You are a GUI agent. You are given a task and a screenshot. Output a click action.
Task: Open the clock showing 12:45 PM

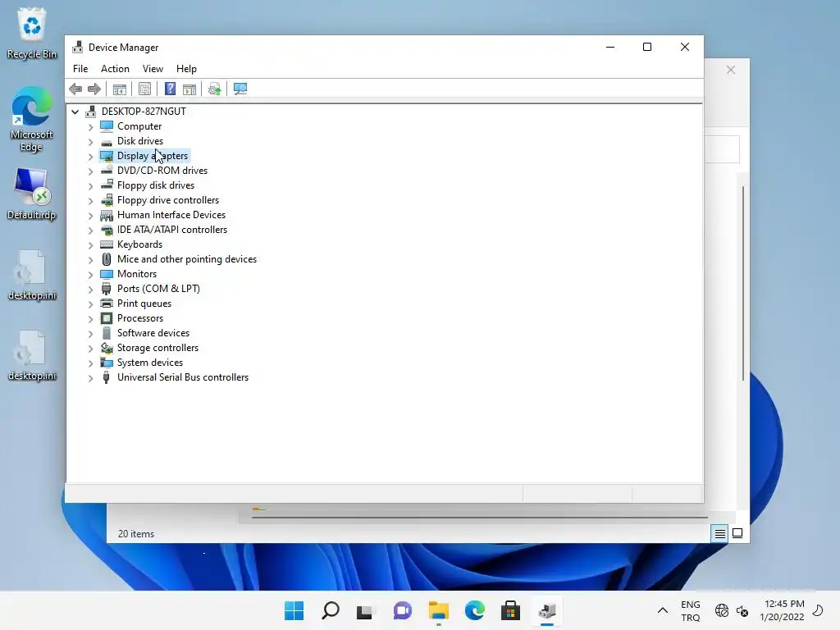click(782, 610)
